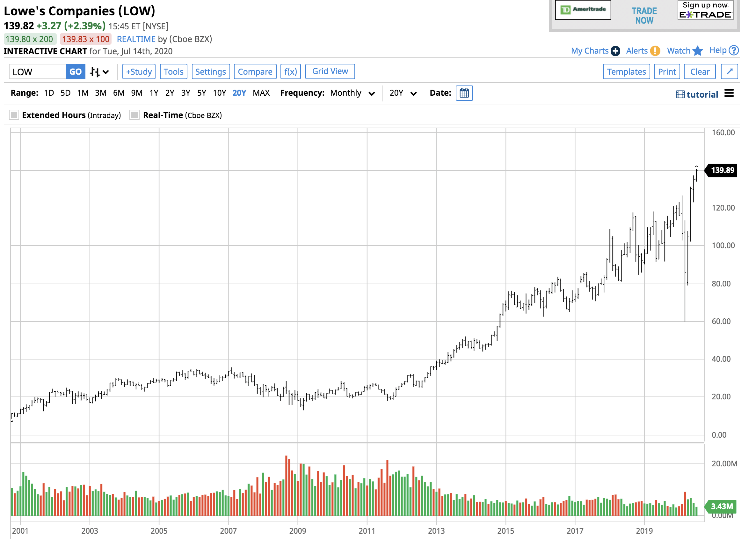
Task: Expand the chart with the arrow icon
Action: (729, 72)
